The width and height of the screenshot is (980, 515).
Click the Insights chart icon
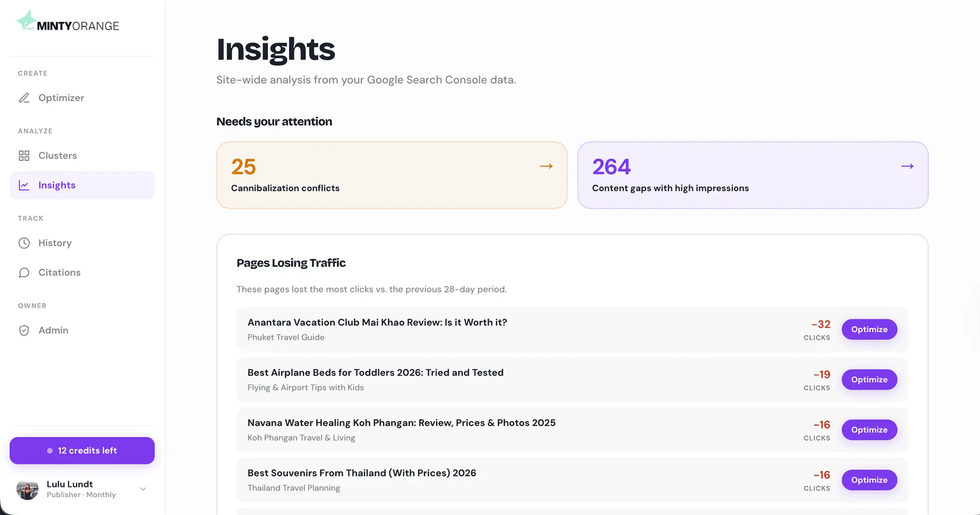click(x=24, y=185)
